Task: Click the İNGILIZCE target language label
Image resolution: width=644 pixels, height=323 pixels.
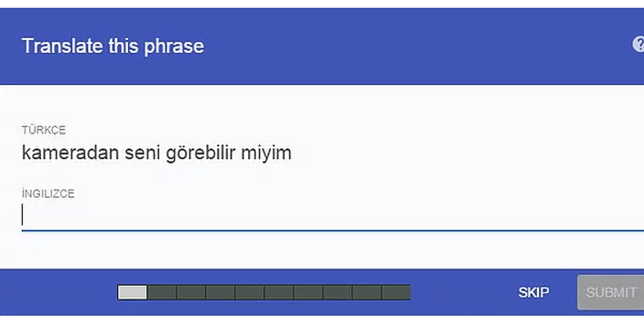Action: pyautogui.click(x=48, y=194)
